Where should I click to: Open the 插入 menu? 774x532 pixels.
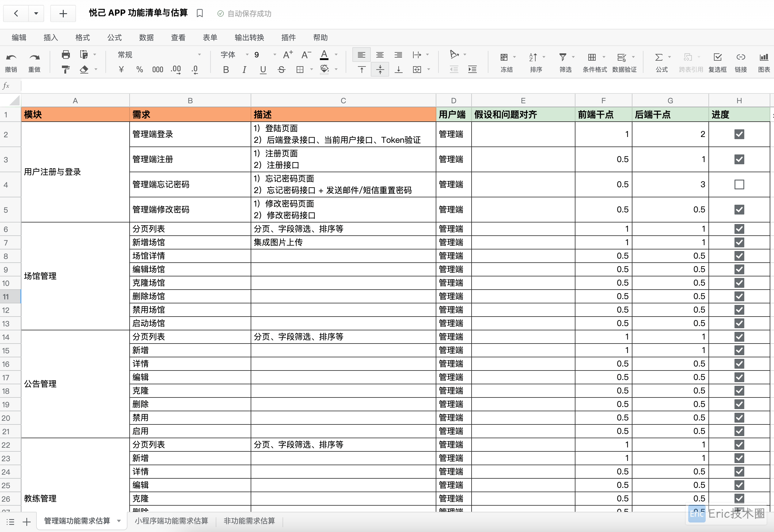pos(51,37)
